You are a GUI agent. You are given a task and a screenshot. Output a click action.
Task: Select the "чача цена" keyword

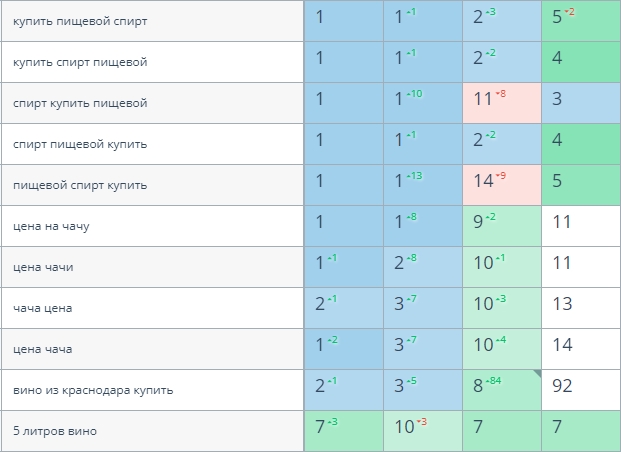pyautogui.click(x=43, y=308)
